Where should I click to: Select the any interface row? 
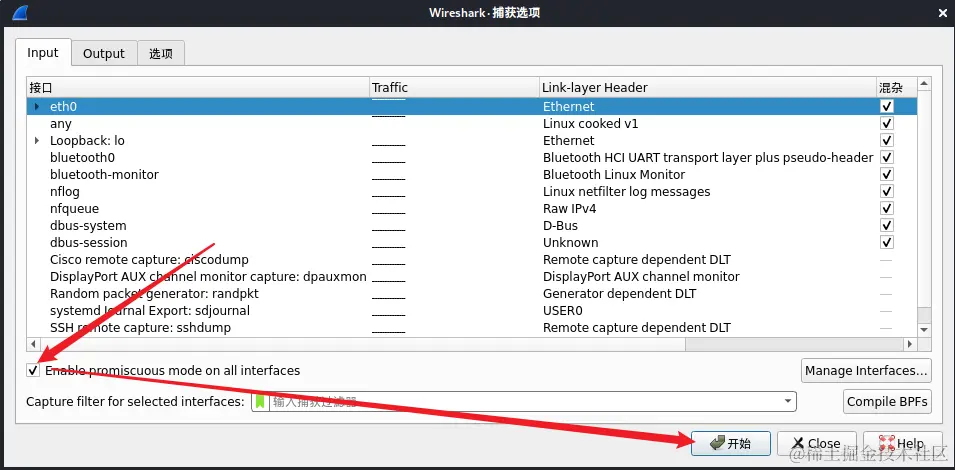point(472,124)
